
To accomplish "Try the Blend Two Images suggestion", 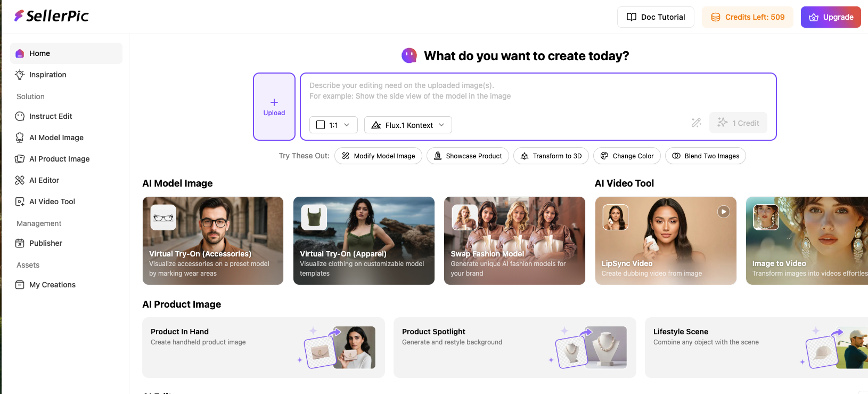I will [x=706, y=156].
